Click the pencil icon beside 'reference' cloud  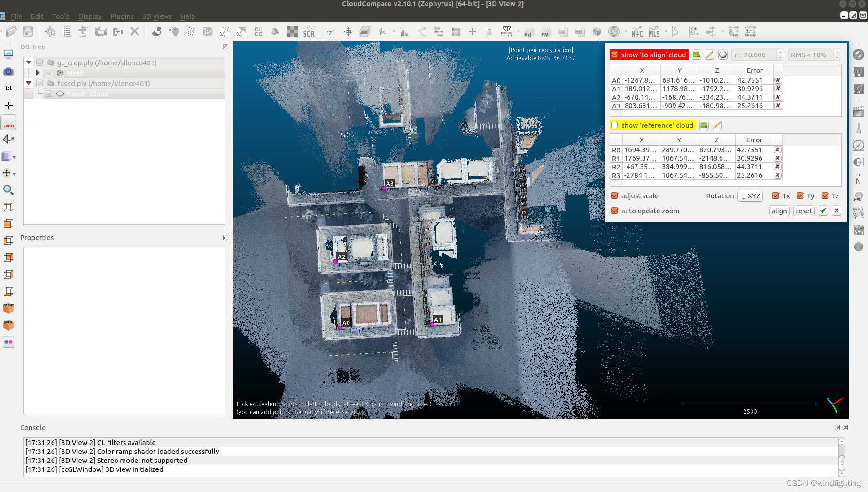coord(717,125)
